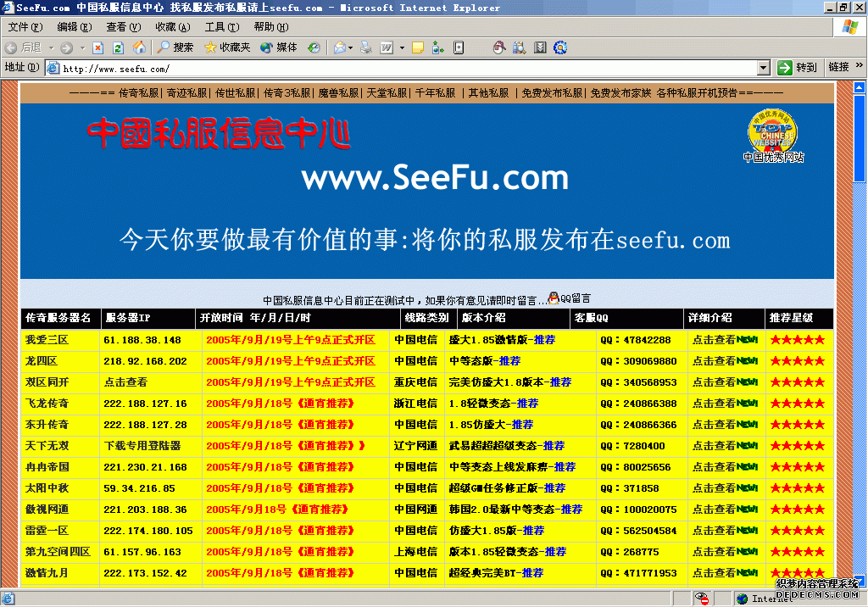The height and width of the screenshot is (607, 868).
Task: Go to Home page icon
Action: point(138,47)
